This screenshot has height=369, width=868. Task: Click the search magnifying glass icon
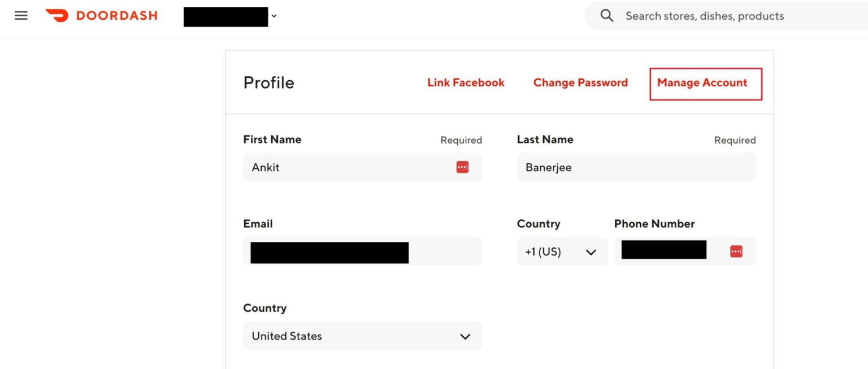pyautogui.click(x=606, y=15)
